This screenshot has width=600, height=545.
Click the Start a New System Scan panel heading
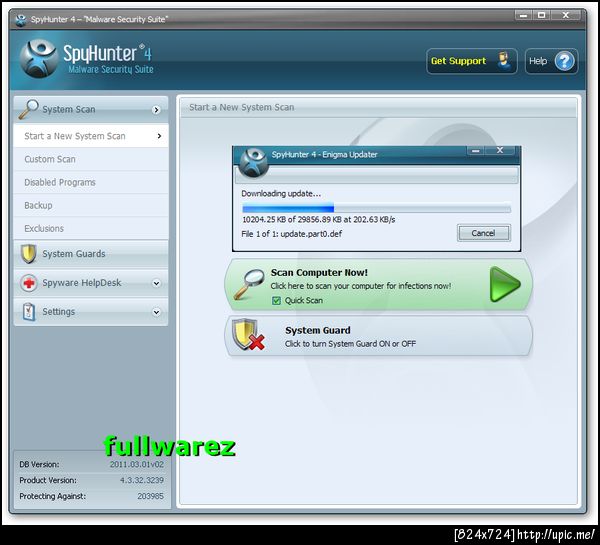click(x=241, y=108)
